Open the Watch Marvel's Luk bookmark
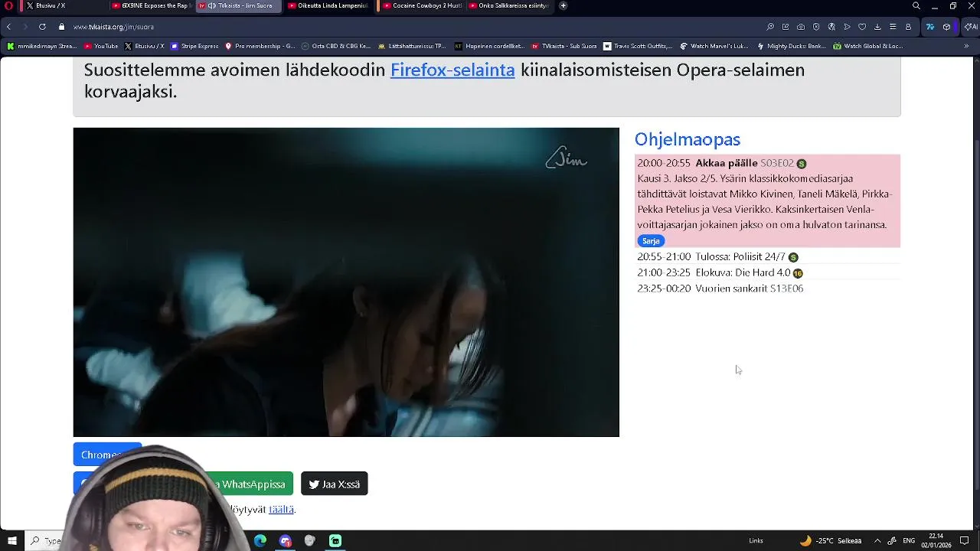 (x=714, y=46)
